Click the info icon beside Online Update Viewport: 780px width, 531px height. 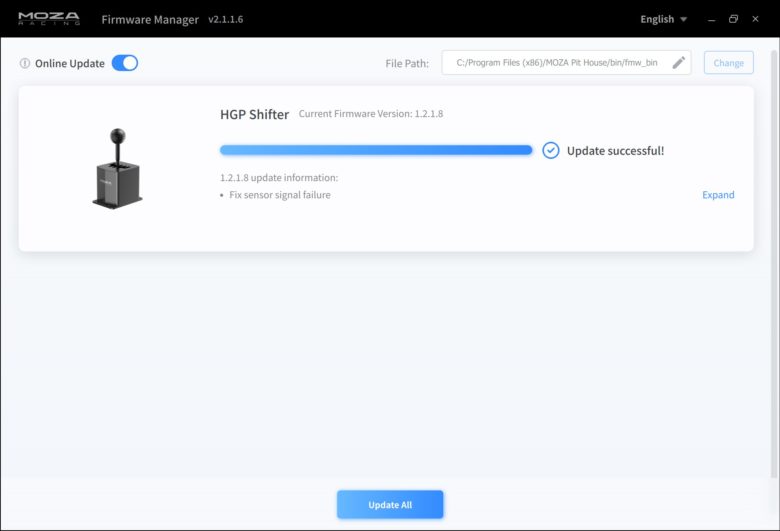[x=24, y=63]
